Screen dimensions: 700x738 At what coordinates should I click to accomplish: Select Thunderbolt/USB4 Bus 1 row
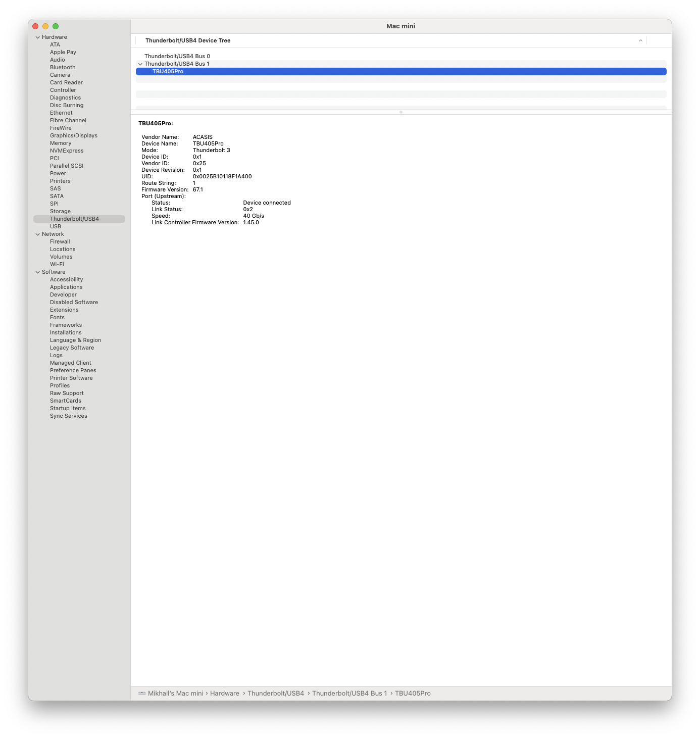pos(401,64)
